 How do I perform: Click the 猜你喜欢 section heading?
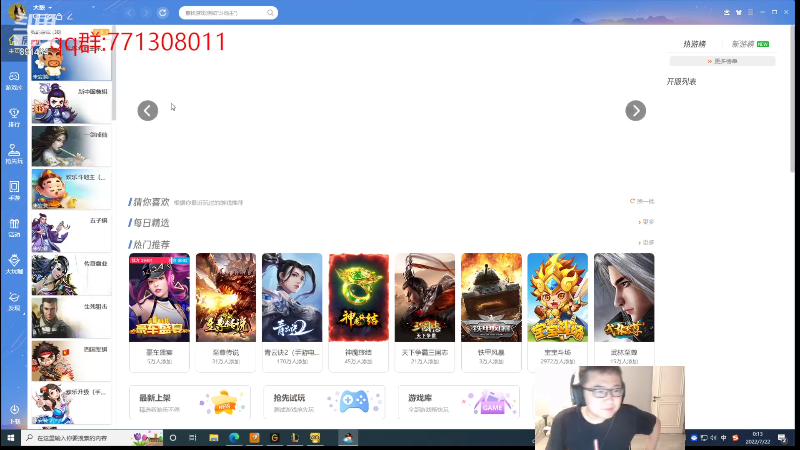[x=151, y=202]
